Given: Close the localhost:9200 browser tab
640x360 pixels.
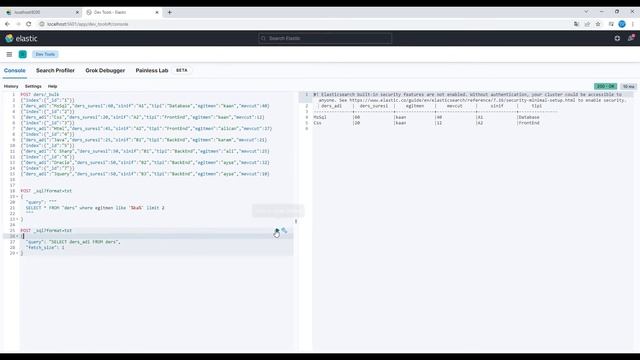Looking at the screenshot, I should pos(78,12).
